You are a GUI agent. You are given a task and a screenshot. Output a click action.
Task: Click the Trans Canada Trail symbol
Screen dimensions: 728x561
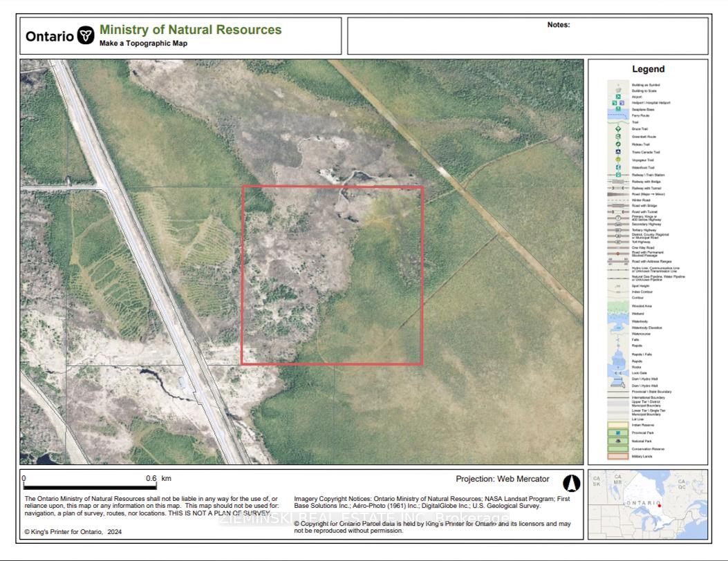(x=618, y=152)
